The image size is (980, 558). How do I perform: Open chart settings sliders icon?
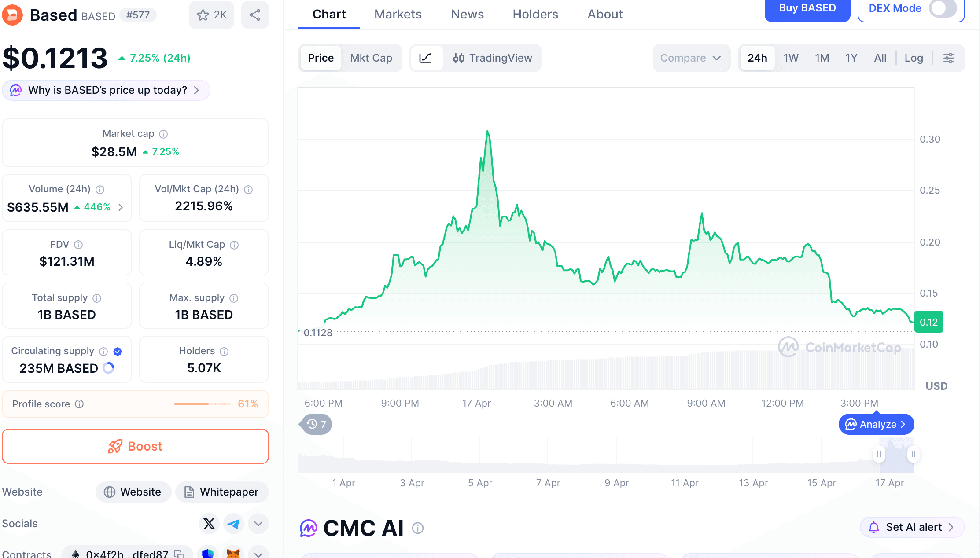click(949, 58)
